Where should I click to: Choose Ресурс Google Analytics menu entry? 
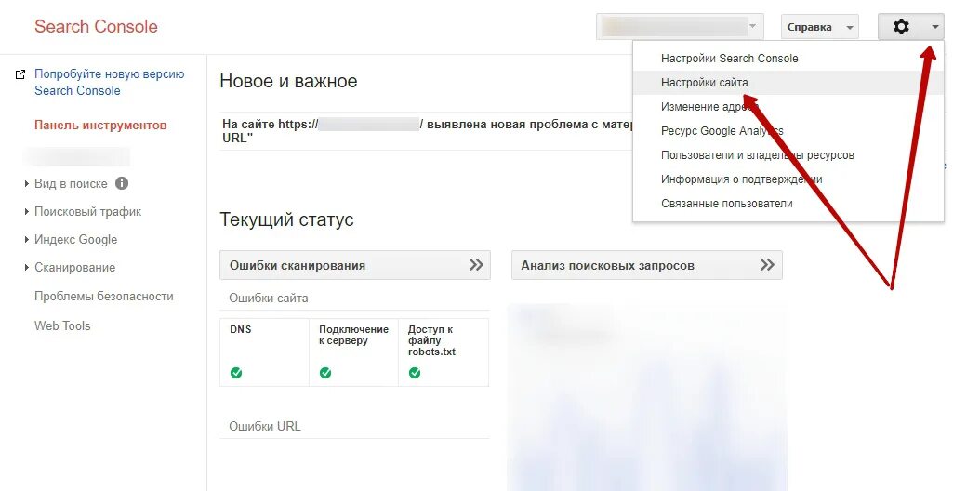coord(788,131)
